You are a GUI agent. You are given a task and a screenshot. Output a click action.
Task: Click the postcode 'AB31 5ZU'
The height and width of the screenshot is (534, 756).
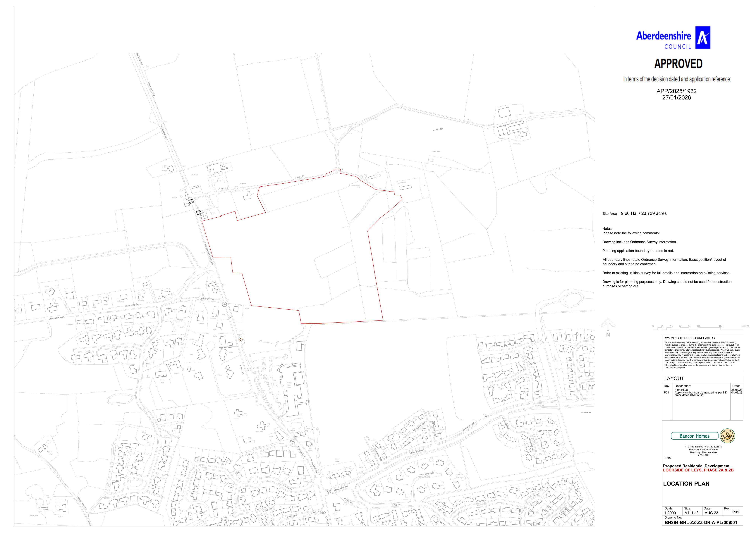703,455
